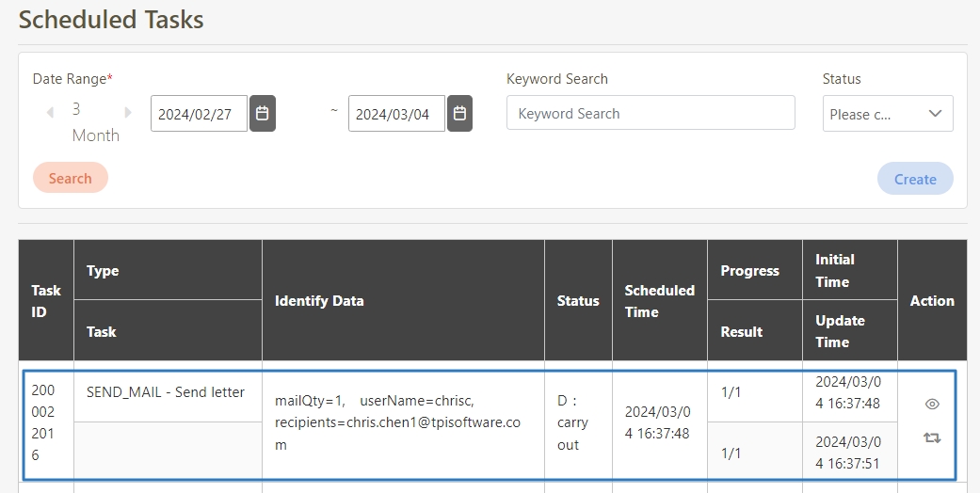Open the end date calendar picker
Image resolution: width=980 pixels, height=493 pixels.
[x=459, y=113]
